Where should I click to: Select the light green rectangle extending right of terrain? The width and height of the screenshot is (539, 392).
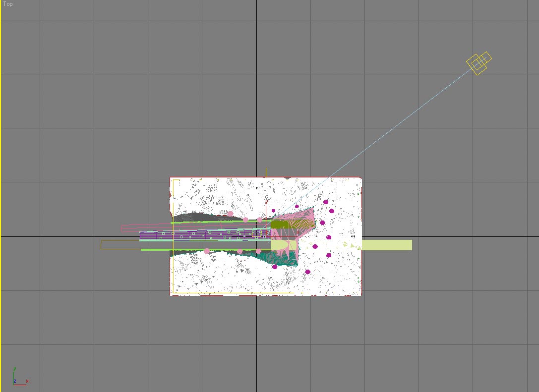tap(387, 245)
